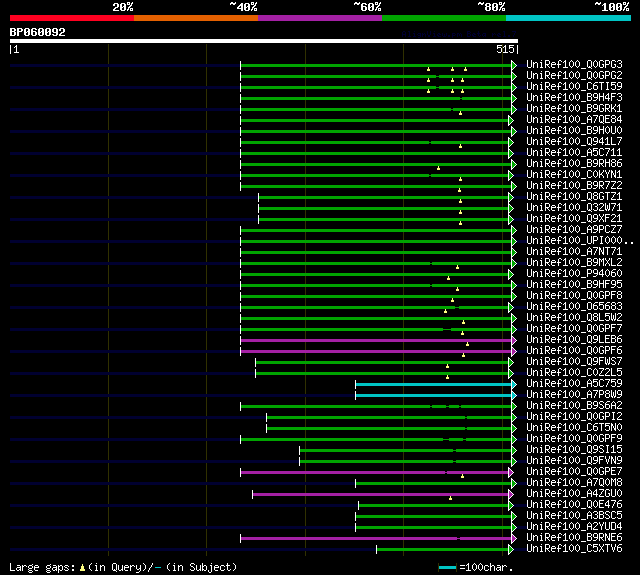Click the UniRef100_B9MXL2 label
Image resolution: width=640 pixels, height=575 pixels.
click(574, 263)
